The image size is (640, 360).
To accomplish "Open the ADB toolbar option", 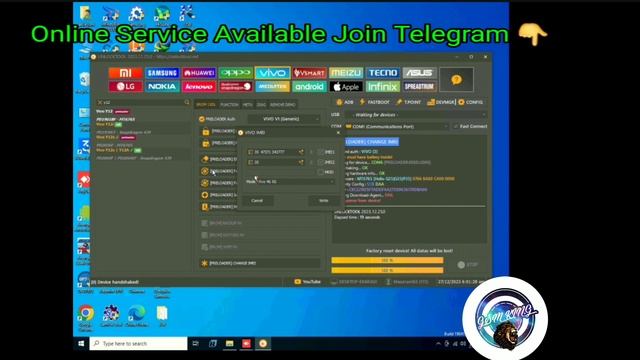I will coord(345,102).
